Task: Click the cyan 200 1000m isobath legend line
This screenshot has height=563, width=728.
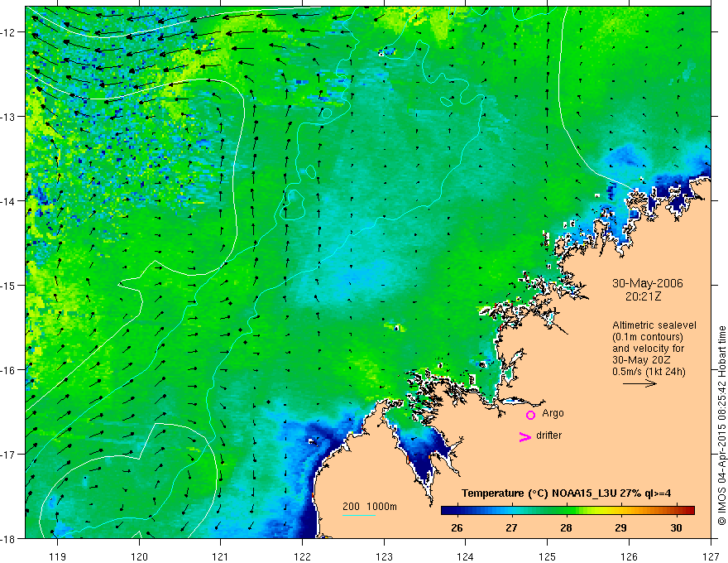Action: [x=359, y=515]
